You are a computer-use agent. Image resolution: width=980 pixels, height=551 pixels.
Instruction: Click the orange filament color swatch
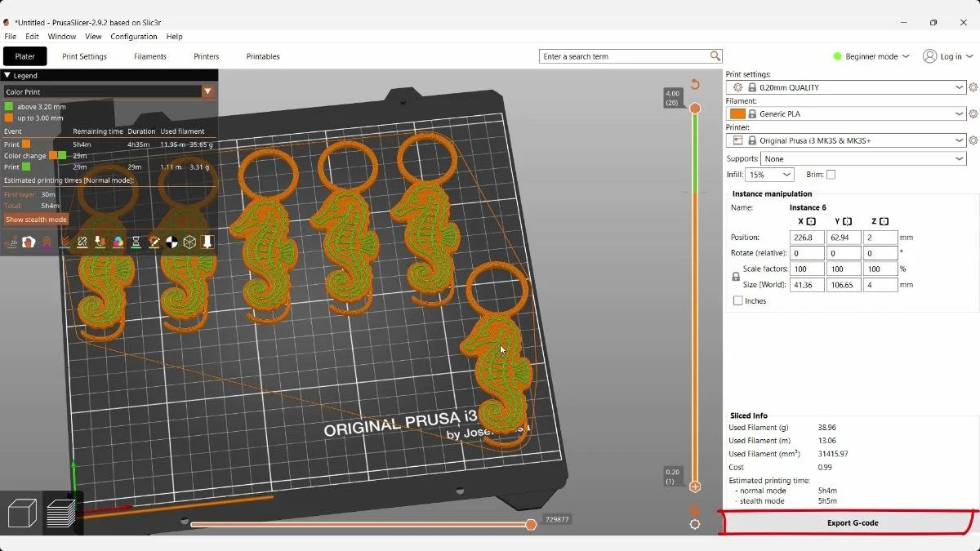(x=737, y=114)
